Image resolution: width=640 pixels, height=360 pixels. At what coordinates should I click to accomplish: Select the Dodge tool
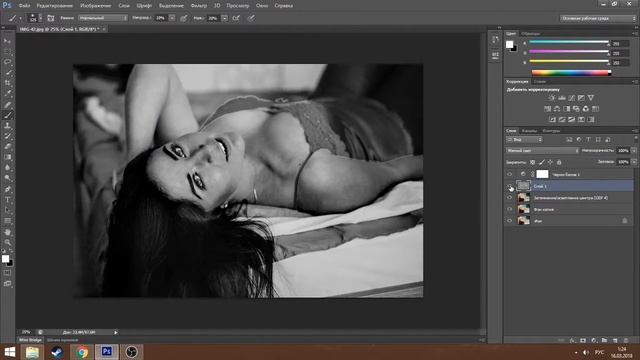[x=7, y=178]
